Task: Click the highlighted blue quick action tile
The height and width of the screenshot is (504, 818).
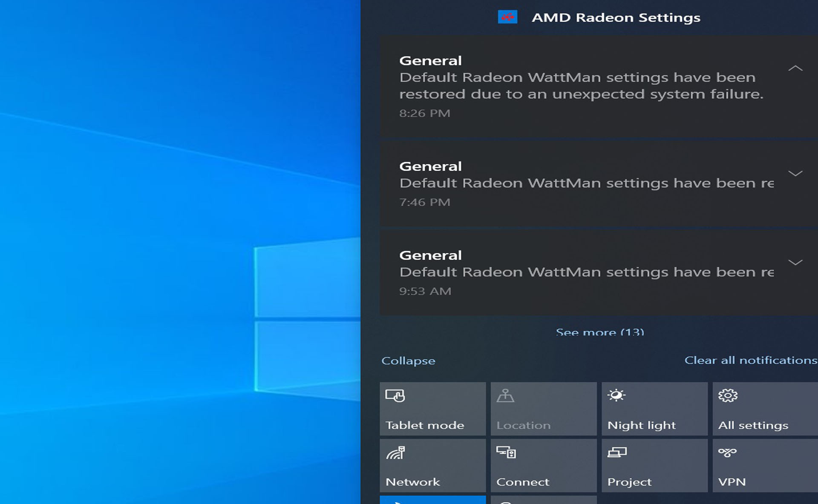Action: (x=432, y=500)
